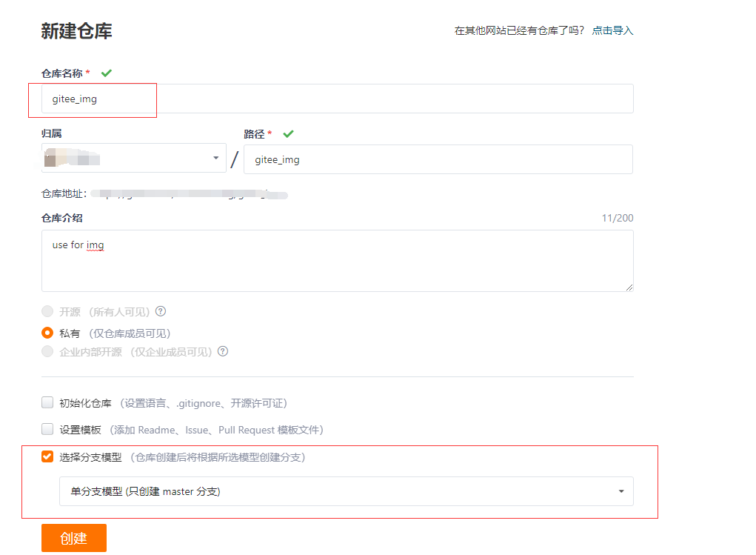Image resolution: width=756 pixels, height=555 pixels.
Task: Select the 企业内部开源 radio button
Action: [47, 351]
